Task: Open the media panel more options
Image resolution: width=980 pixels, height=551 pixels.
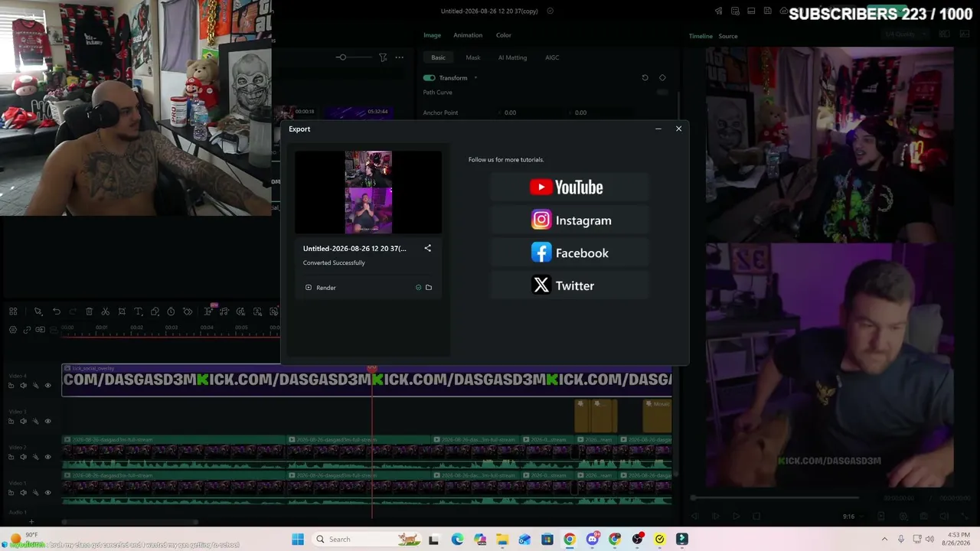Action: [x=399, y=57]
